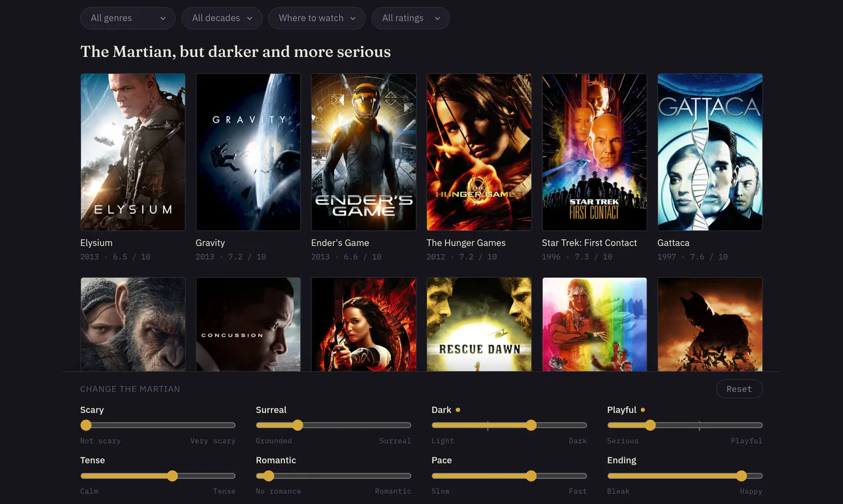View The Hunger Games poster
Screen dimensions: 843x504
pyautogui.click(x=479, y=152)
